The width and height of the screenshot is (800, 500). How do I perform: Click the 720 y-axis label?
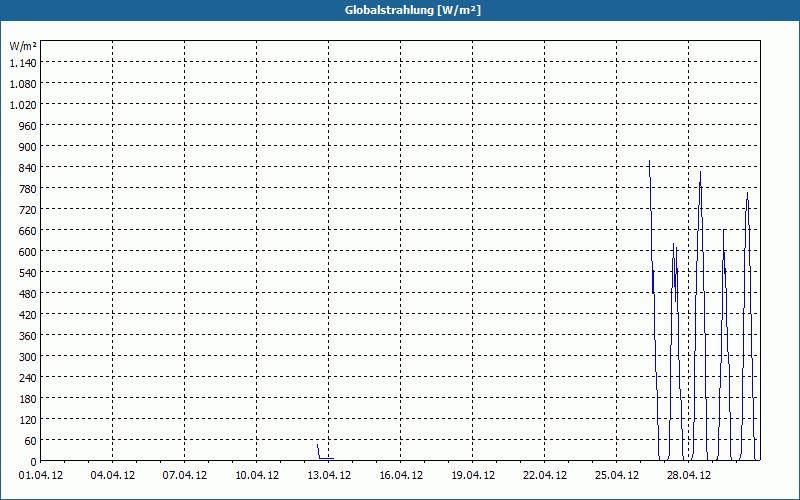[28, 210]
